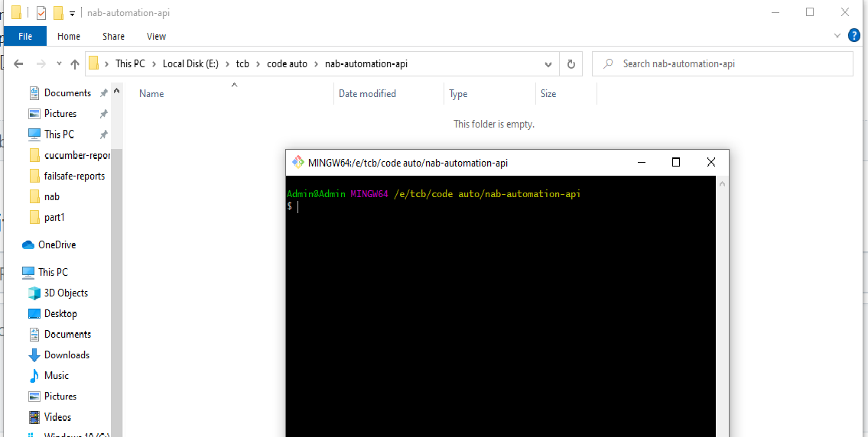This screenshot has width=868, height=437.
Task: Click the Explorer folder icon in title bar
Action: click(x=17, y=12)
